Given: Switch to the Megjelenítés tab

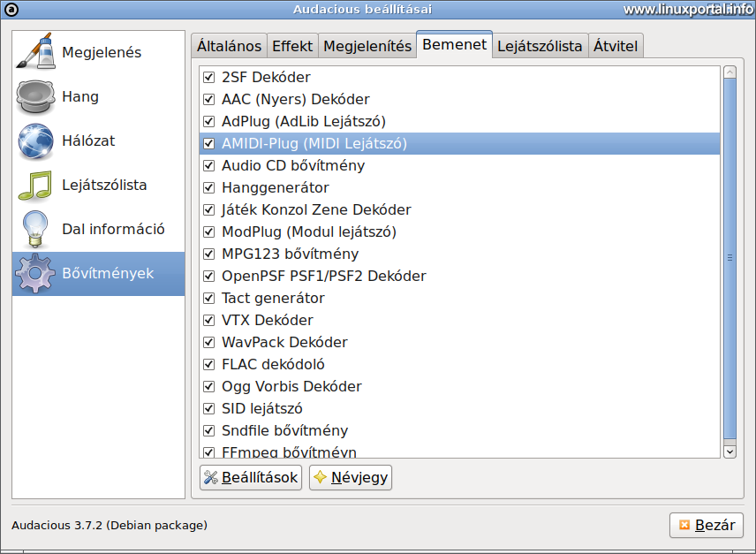Looking at the screenshot, I should point(367,46).
